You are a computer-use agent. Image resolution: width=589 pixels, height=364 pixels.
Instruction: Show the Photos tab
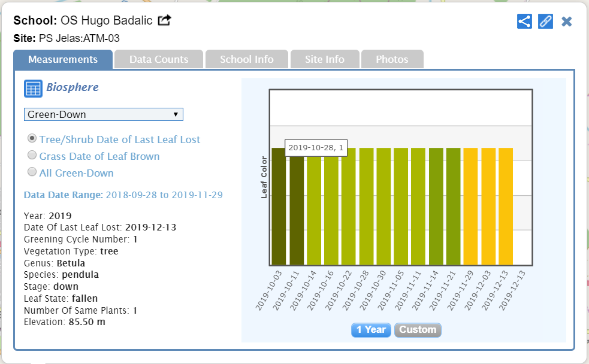pos(392,59)
